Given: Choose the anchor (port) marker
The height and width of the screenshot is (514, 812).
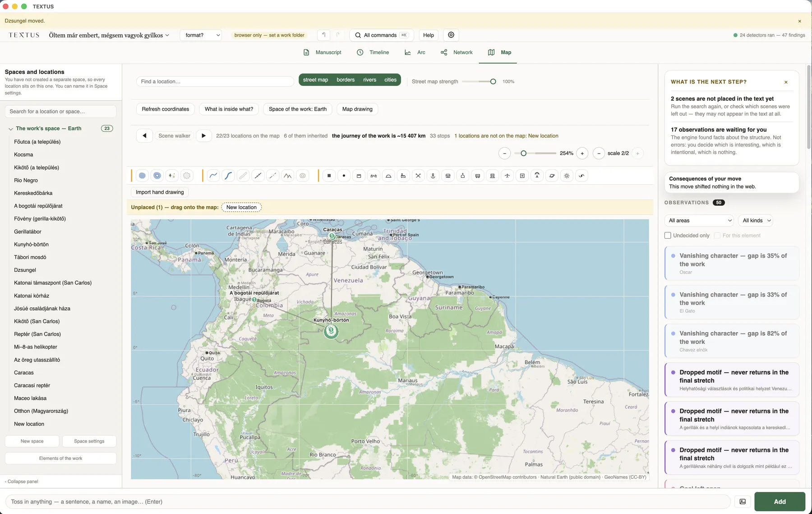Looking at the screenshot, I should click(x=433, y=176).
